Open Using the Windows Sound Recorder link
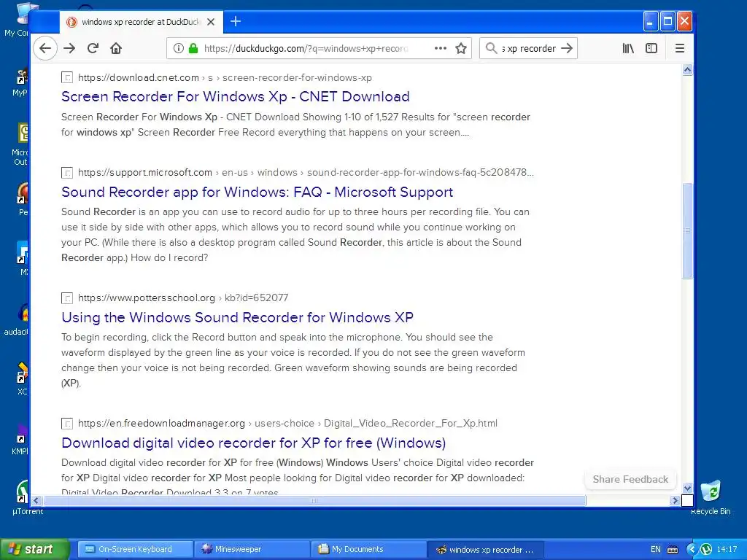This screenshot has width=747, height=560. point(237,317)
